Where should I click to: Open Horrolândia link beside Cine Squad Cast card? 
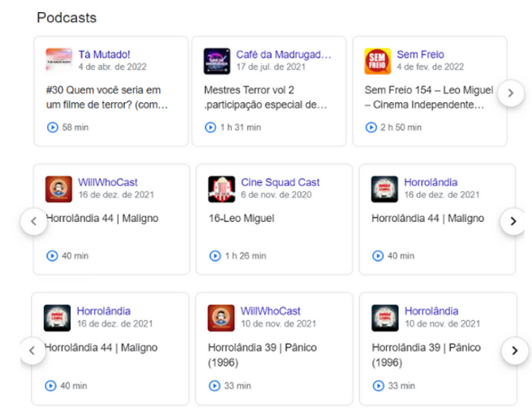click(x=431, y=182)
